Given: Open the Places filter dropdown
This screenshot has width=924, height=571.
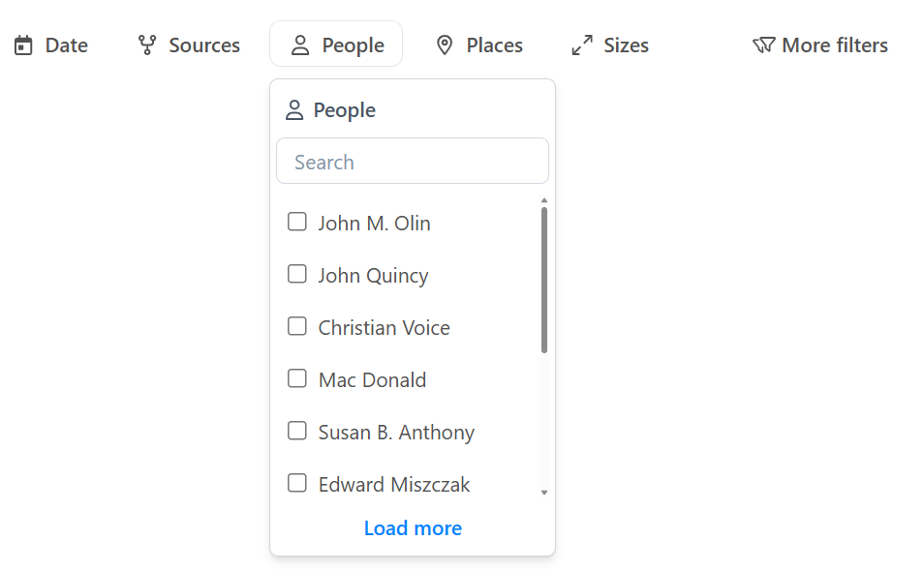Looking at the screenshot, I should coord(479,45).
